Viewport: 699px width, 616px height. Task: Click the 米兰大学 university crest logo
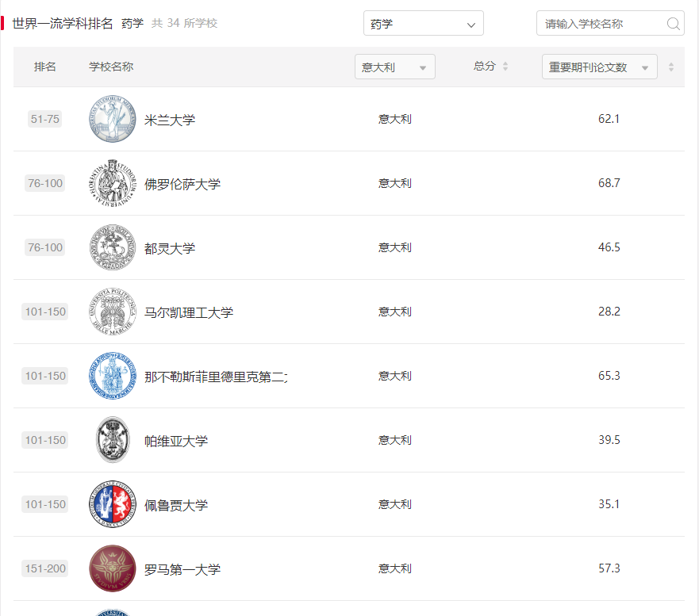113,119
